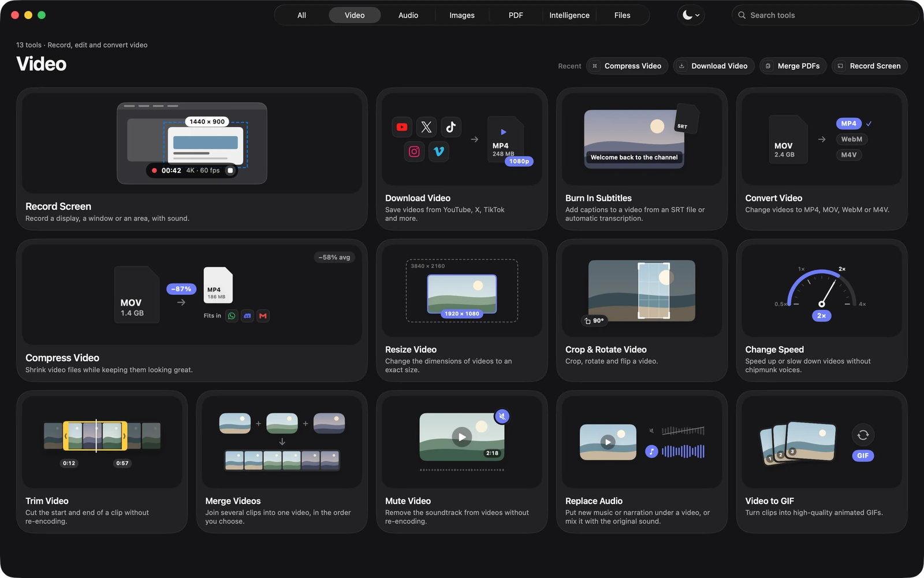Click the −87% reduction badge

click(181, 289)
